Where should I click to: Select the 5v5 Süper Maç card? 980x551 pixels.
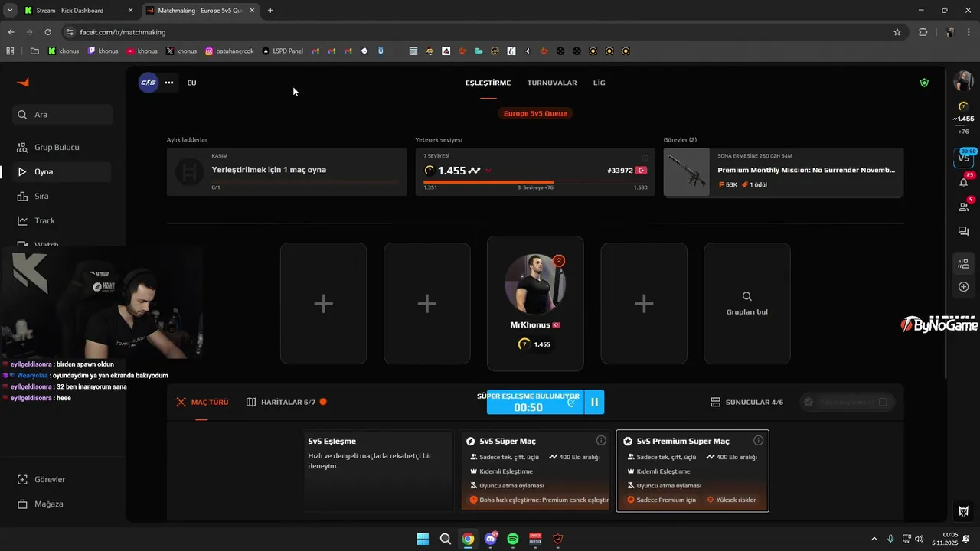click(x=535, y=471)
